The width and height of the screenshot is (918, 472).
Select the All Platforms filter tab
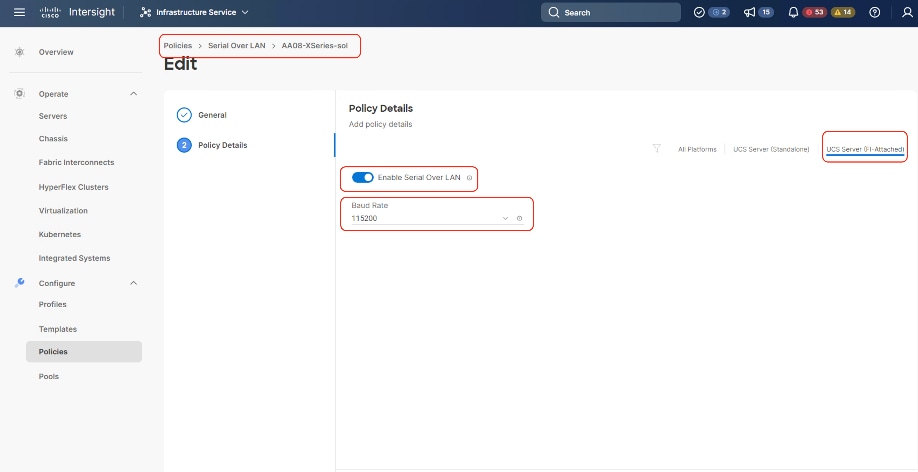pos(697,149)
